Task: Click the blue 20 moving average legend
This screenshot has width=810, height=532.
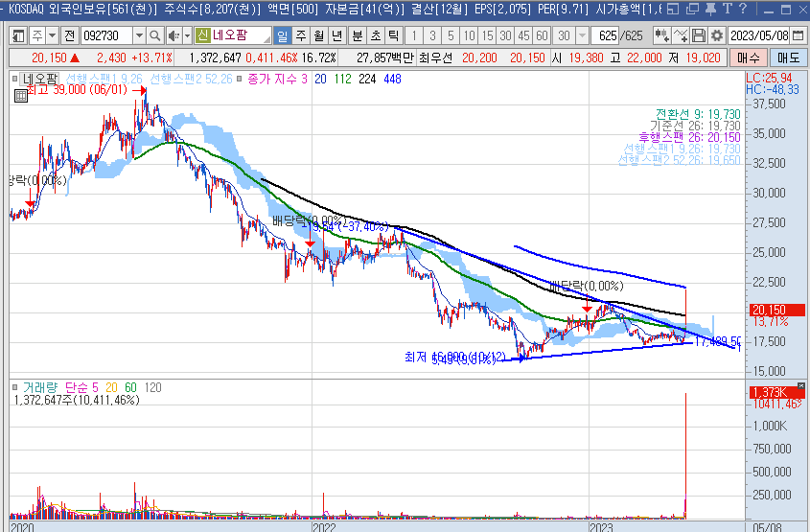Action: pos(320,79)
